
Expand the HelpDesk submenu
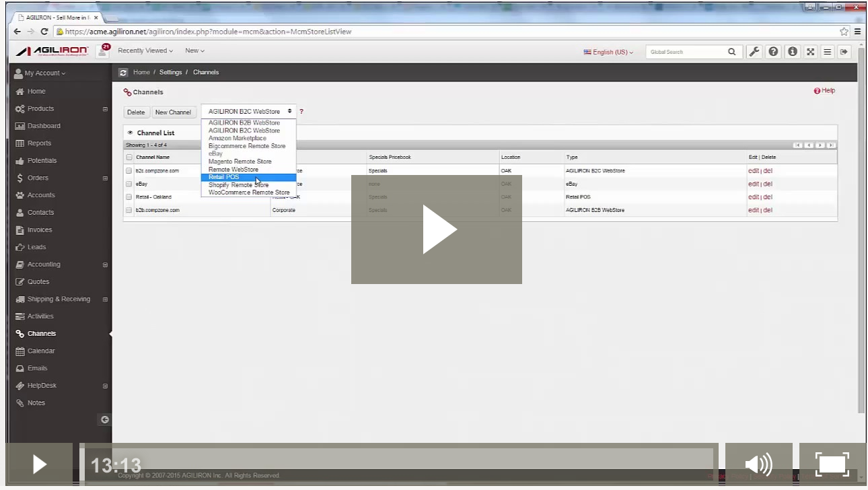click(105, 386)
